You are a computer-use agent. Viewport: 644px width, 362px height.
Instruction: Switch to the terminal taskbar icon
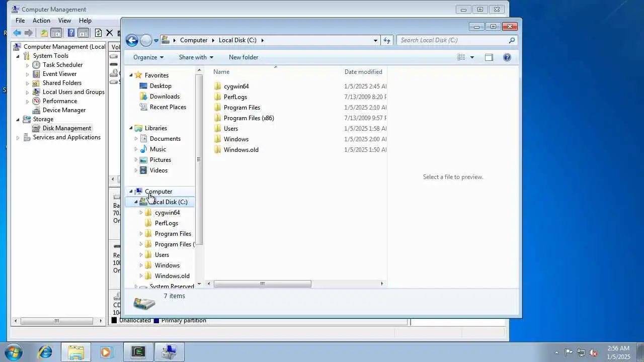click(x=138, y=352)
